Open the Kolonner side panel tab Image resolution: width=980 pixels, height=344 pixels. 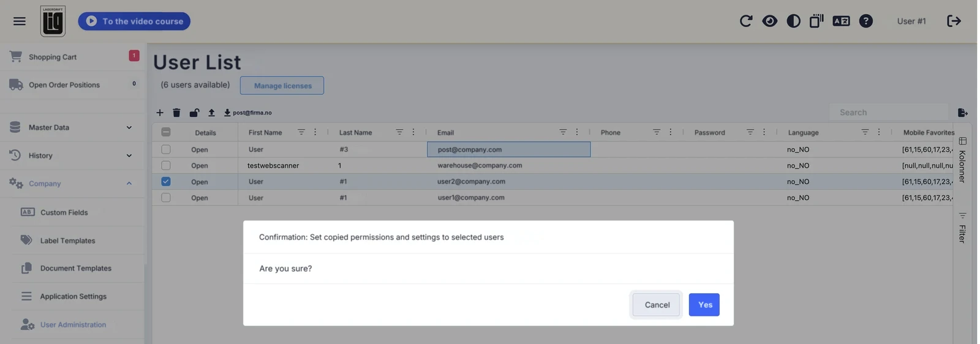tap(962, 160)
